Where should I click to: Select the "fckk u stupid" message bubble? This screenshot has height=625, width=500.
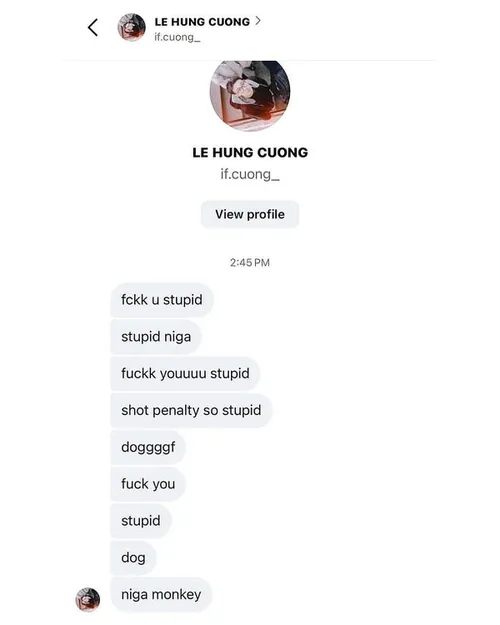[x=162, y=300]
